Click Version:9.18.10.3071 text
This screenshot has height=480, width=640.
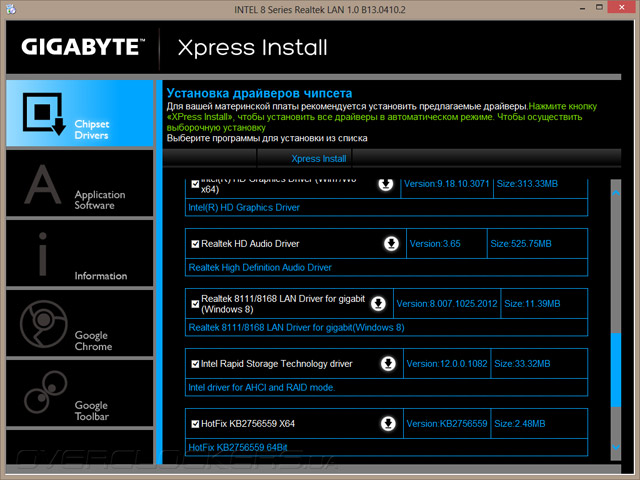447,184
